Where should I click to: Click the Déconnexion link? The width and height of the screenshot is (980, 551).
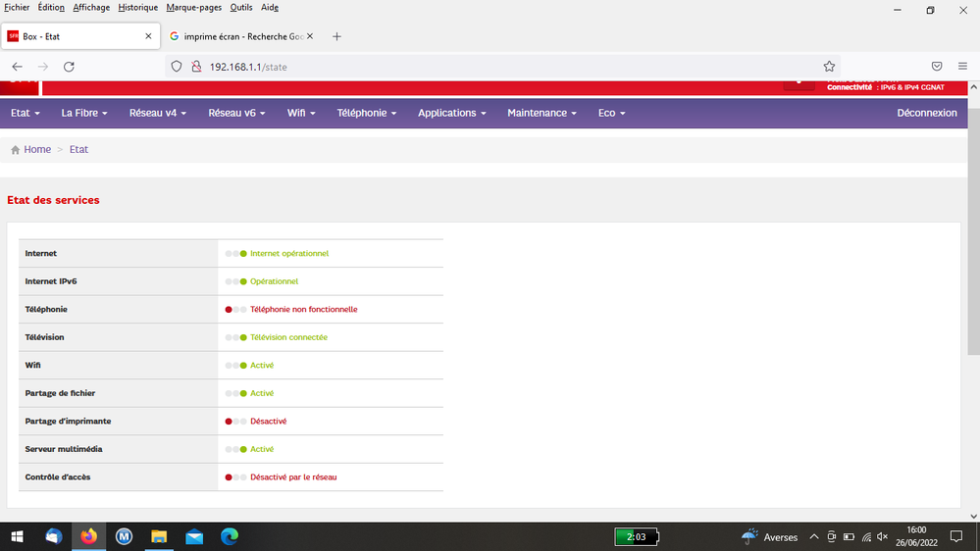[926, 113]
